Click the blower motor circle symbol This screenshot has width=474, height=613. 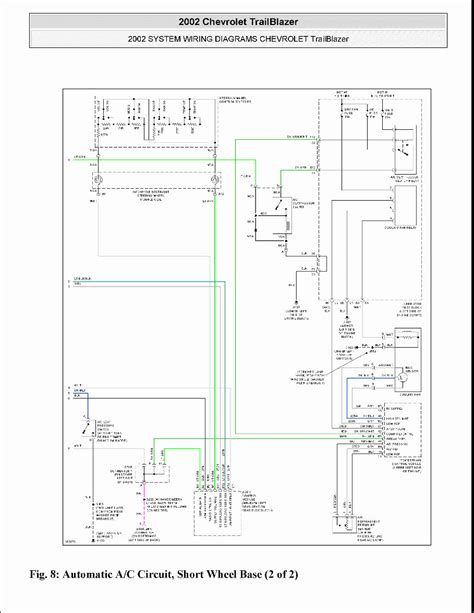pyautogui.click(x=402, y=378)
